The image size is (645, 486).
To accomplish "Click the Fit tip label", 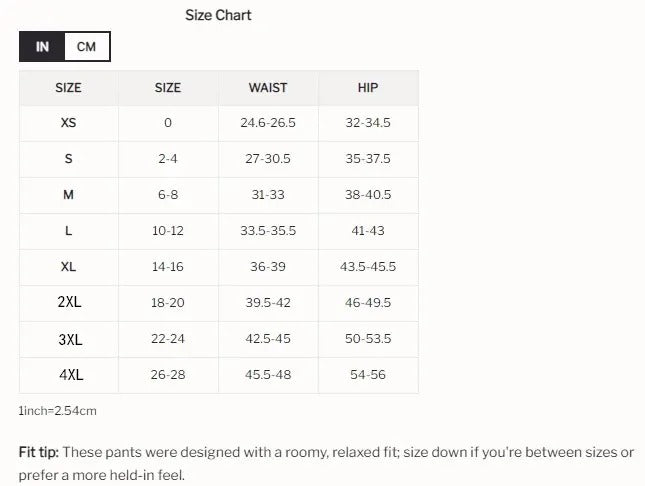I will point(38,452).
